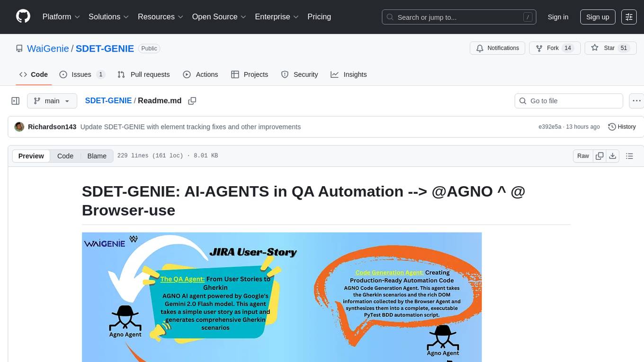
Task: Open the appearance settings icon in header
Action: tap(629, 17)
